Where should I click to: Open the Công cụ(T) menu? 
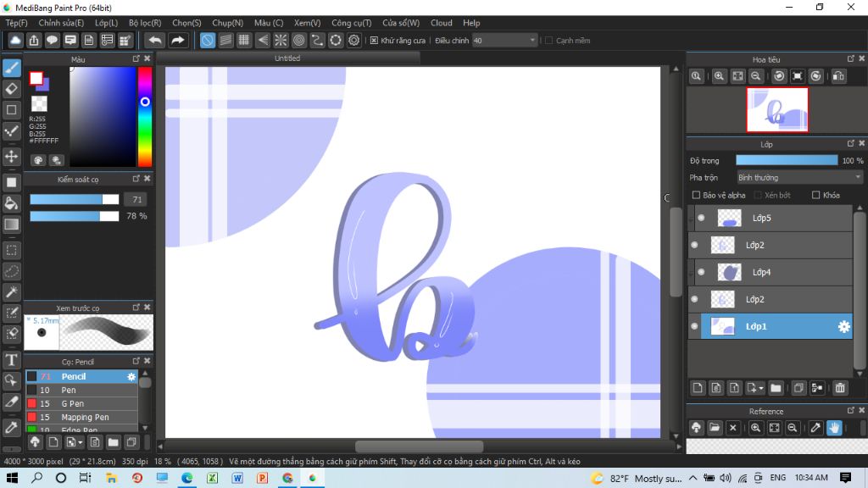352,23
